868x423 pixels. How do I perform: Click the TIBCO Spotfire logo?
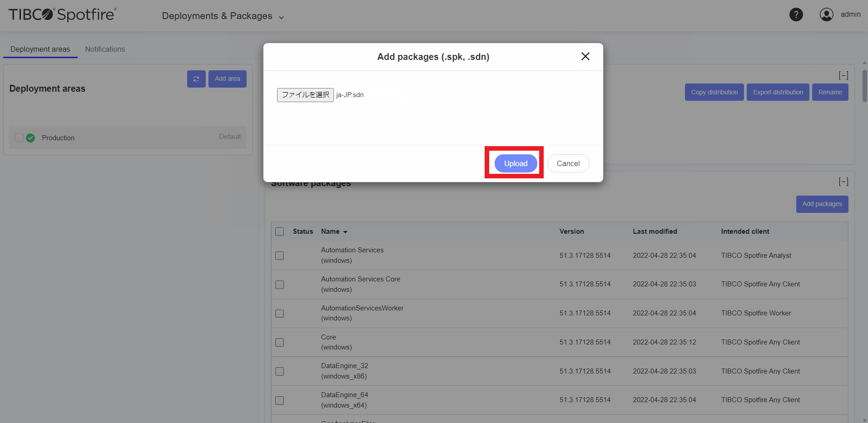[62, 15]
